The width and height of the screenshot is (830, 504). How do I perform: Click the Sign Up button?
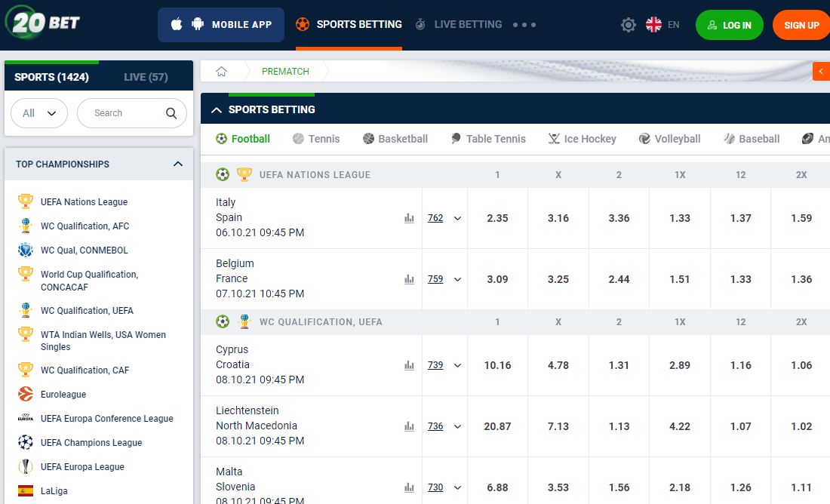pyautogui.click(x=801, y=25)
